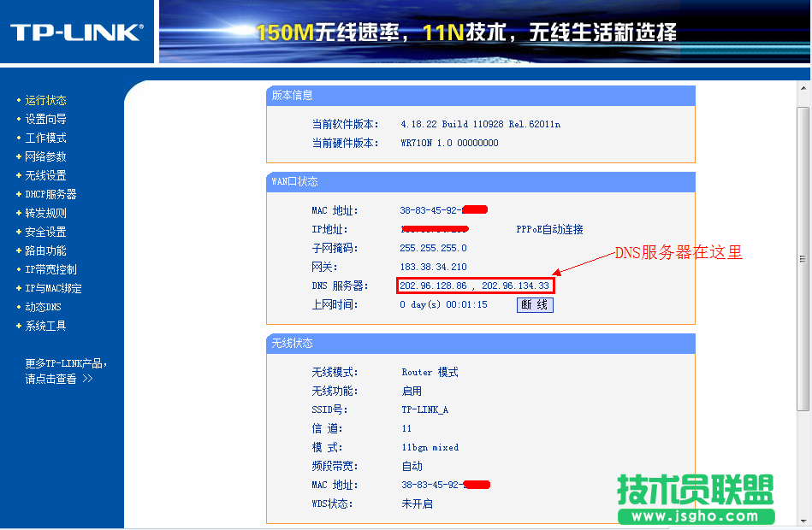Click the SSID value TP-LINK_A
Viewport: 812px width, 530px height.
424,410
